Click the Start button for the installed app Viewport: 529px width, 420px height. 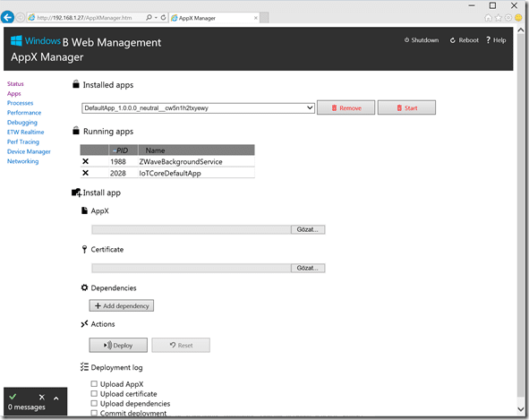[406, 107]
